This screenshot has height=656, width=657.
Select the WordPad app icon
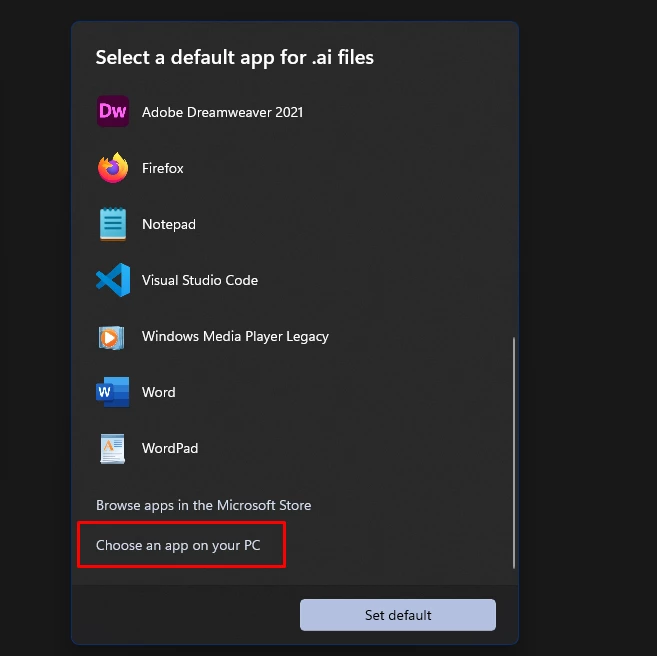(x=113, y=448)
